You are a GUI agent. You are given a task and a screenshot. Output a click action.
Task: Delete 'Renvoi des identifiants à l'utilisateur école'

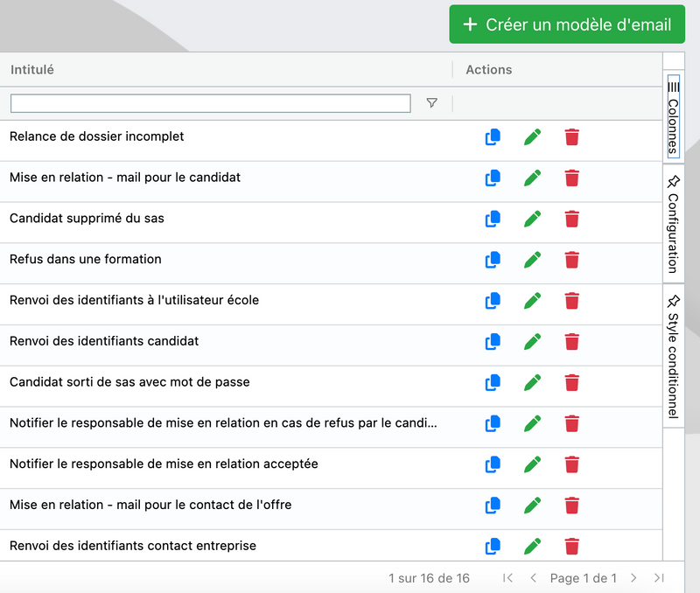(572, 301)
